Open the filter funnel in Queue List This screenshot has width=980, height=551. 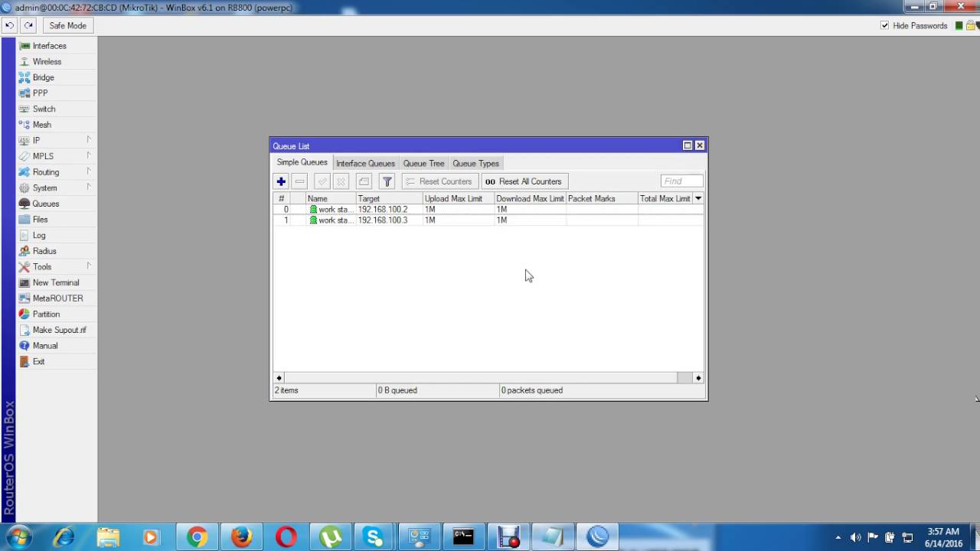(x=387, y=181)
